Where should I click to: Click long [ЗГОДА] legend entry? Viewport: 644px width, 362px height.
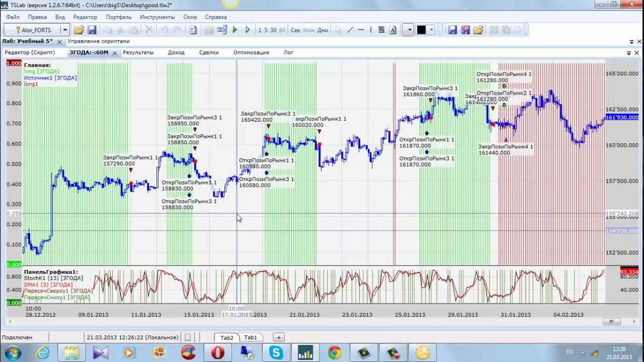[42, 71]
